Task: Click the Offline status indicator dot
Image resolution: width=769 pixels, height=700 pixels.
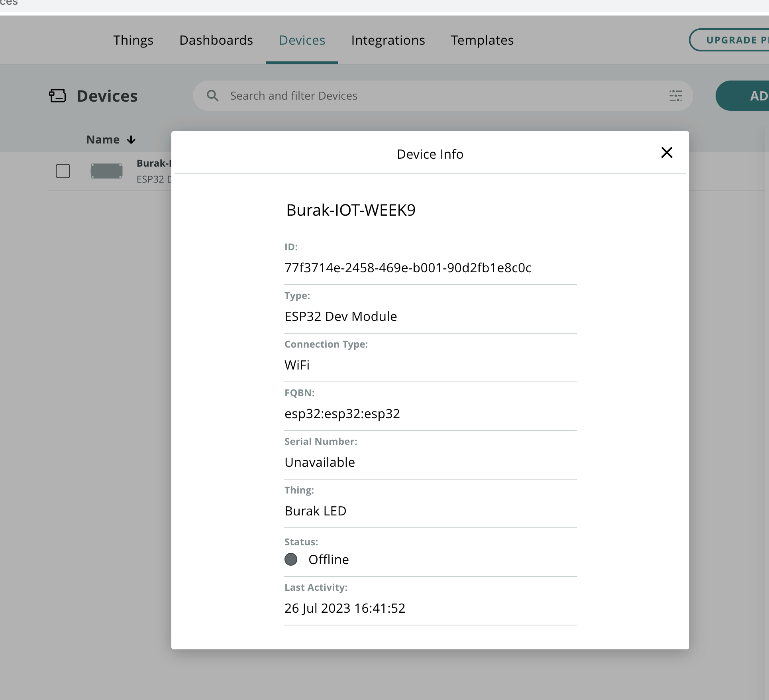Action: 291,559
